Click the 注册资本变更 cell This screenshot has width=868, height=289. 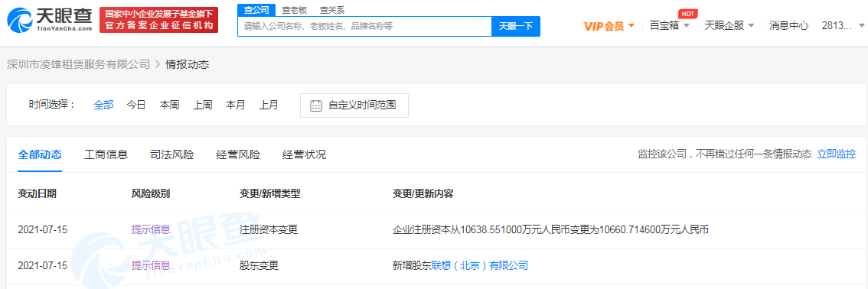269,230
